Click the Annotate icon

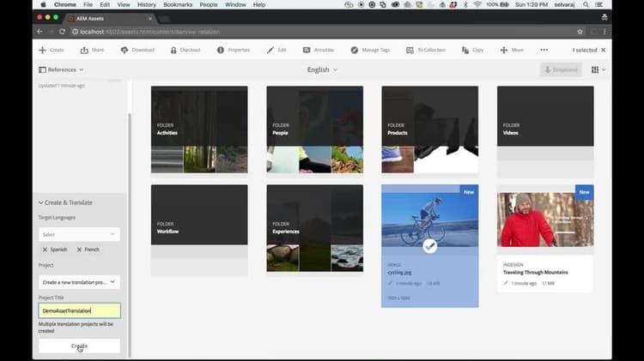pyautogui.click(x=307, y=50)
